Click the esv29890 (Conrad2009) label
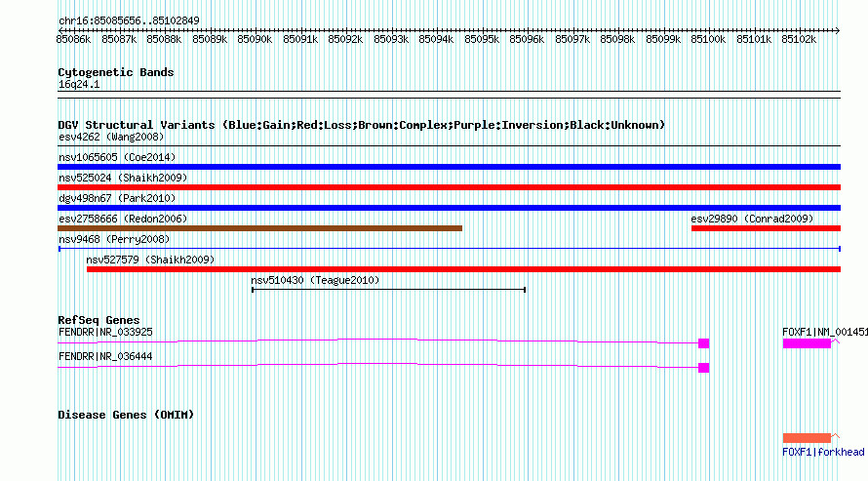Image resolution: width=868 pixels, height=481 pixels. coord(752,219)
